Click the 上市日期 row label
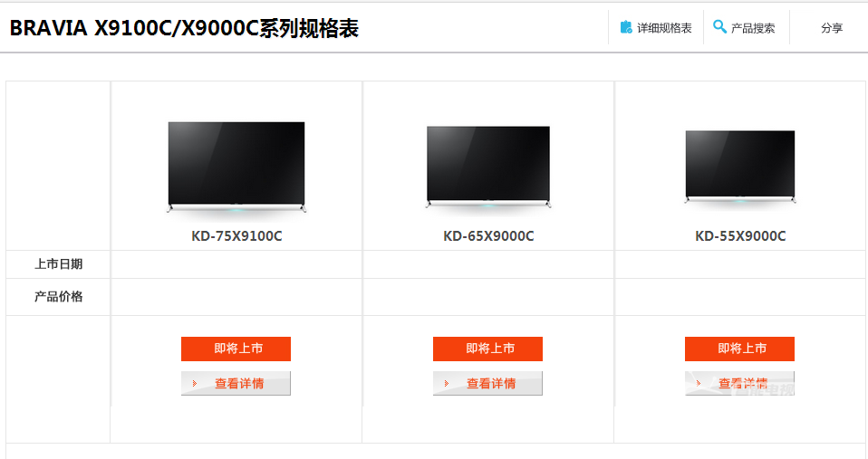868x459 pixels. point(58,264)
